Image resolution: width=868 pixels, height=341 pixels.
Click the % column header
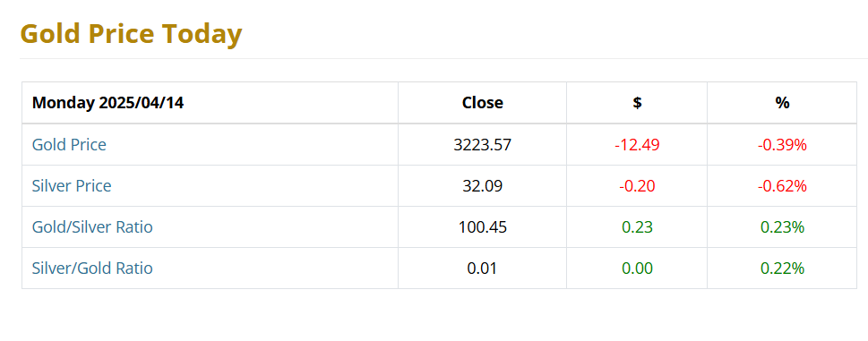tap(782, 103)
